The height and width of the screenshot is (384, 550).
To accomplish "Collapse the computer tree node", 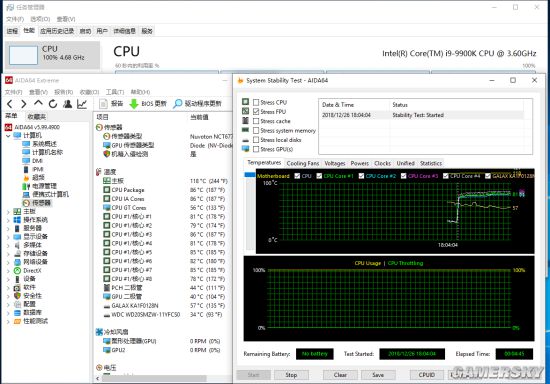I will (8, 136).
